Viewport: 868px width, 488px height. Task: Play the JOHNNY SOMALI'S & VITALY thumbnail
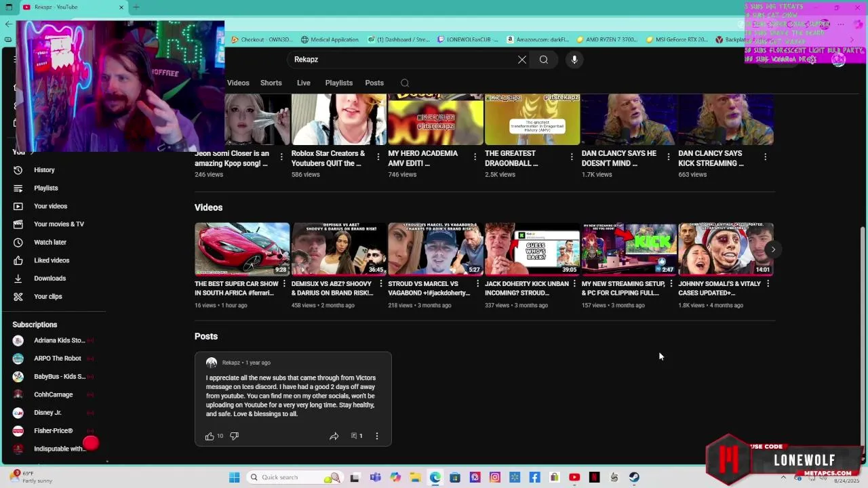[x=726, y=249]
